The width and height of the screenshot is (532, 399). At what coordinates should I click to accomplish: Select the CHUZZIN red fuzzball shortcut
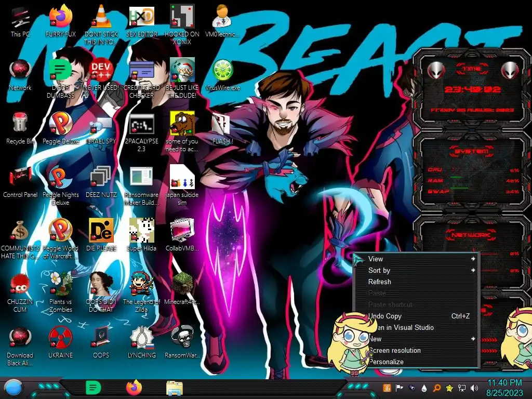[20, 292]
